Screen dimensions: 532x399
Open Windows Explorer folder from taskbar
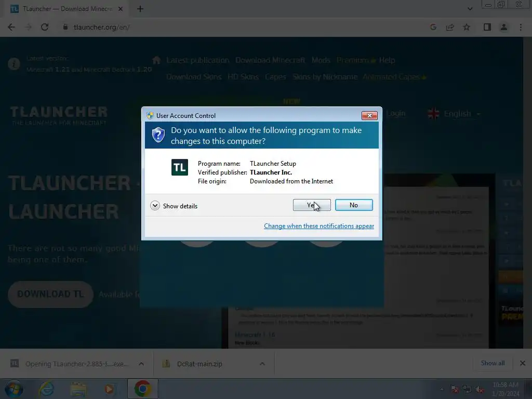(x=78, y=389)
